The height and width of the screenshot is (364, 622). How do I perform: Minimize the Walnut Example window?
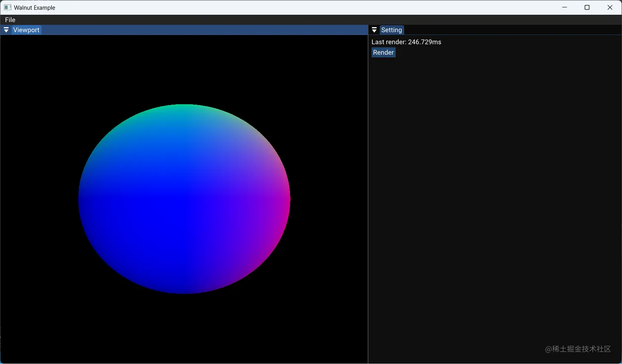564,7
